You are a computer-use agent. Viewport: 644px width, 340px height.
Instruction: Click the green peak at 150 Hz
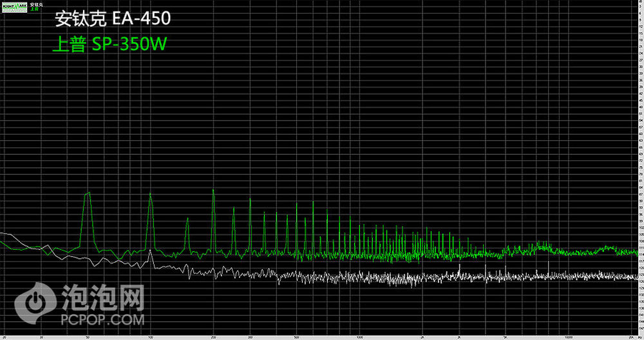click(x=187, y=218)
